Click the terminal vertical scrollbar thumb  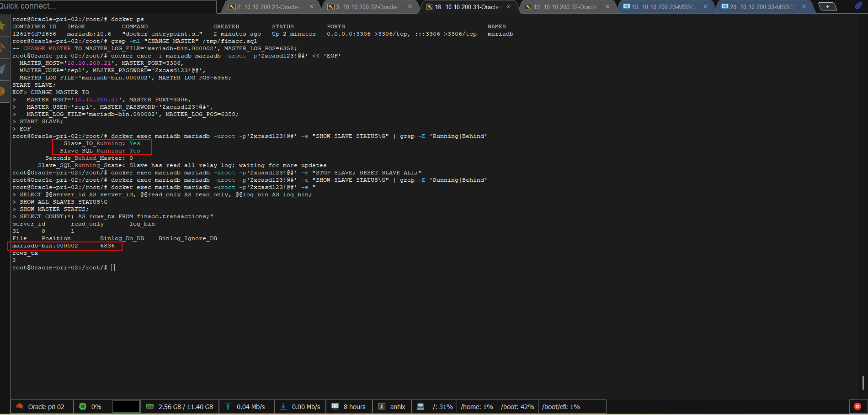point(863,383)
